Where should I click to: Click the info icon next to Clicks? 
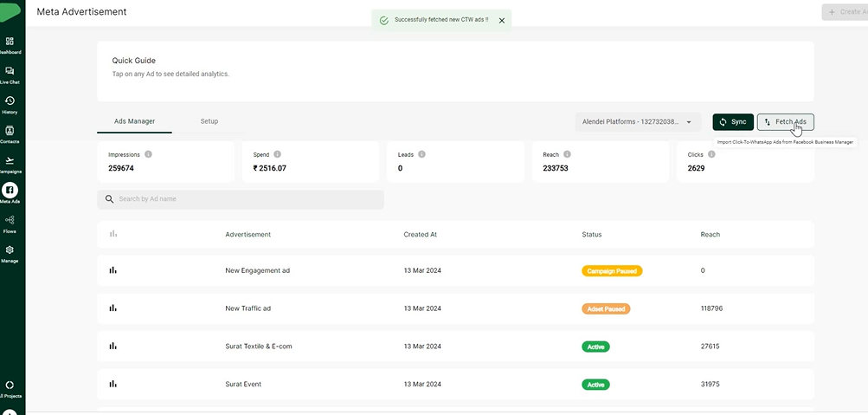click(x=711, y=154)
